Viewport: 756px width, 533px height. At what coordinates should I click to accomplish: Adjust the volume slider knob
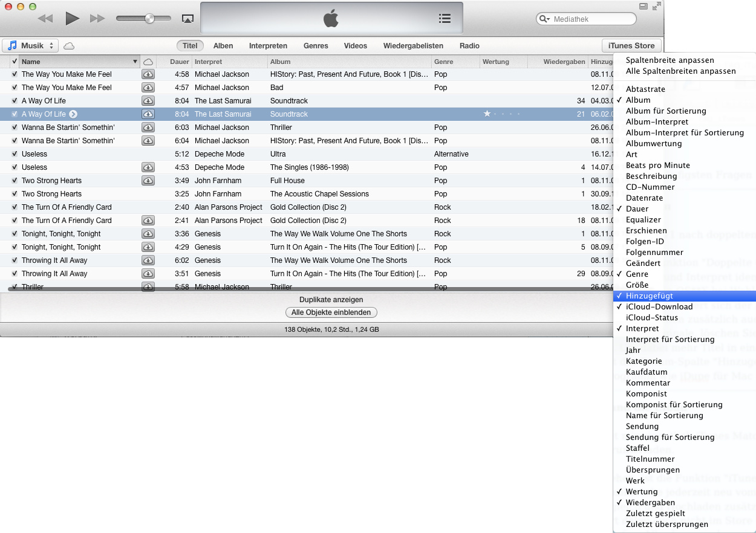[149, 19]
